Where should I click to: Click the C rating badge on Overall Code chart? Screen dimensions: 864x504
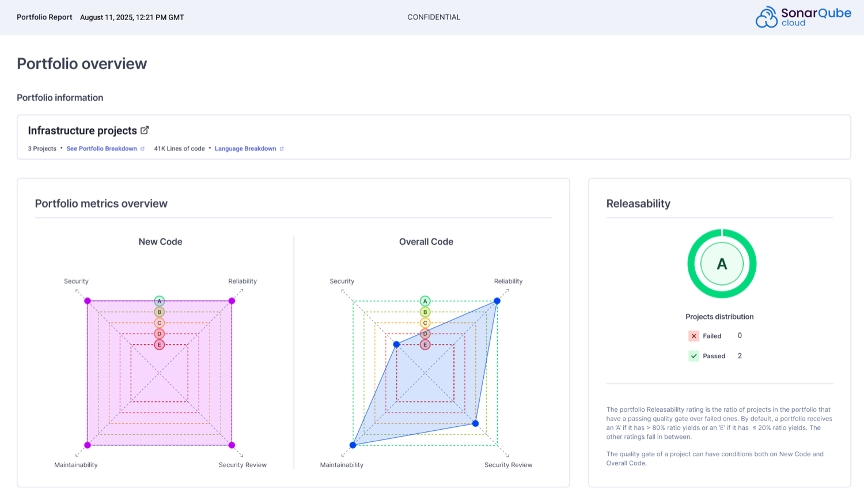click(x=425, y=322)
